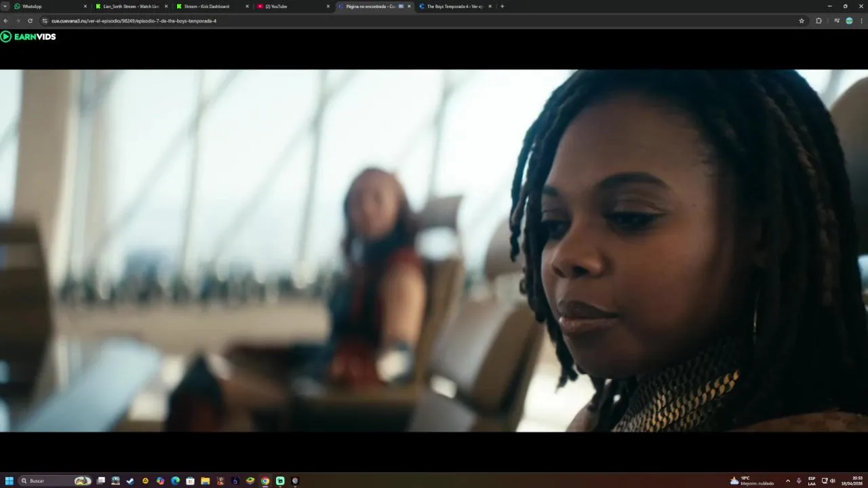Open the clock and calendar flyout
This screenshot has width=868, height=488.
(852, 481)
